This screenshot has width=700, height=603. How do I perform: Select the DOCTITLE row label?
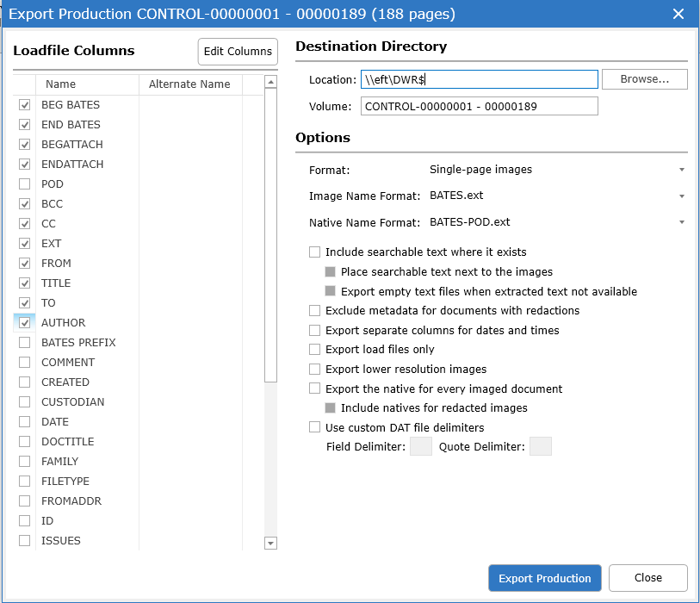68,442
